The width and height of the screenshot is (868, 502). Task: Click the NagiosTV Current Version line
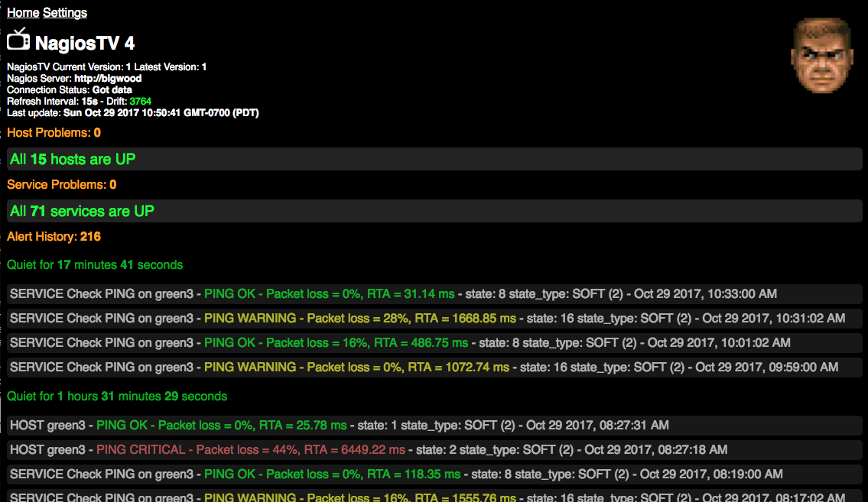[106, 67]
